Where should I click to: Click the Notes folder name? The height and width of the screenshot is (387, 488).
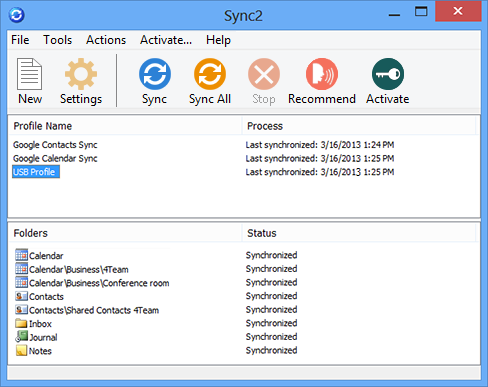(40, 351)
